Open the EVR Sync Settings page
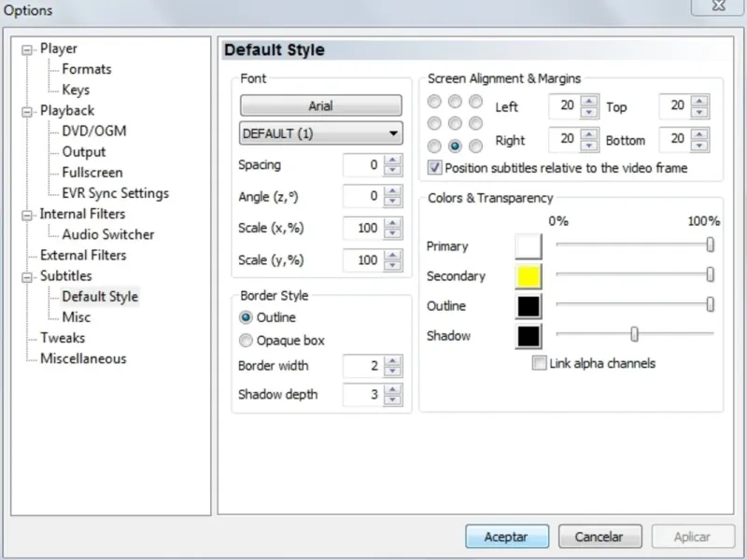747x560 pixels. pos(115,193)
